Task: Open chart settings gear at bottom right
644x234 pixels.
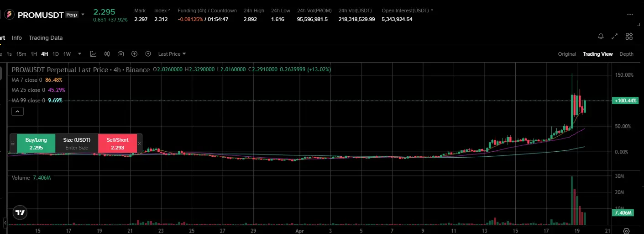Action: [x=627, y=231]
